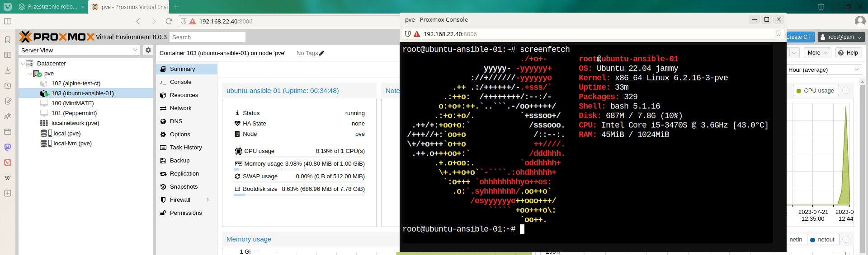
Task: Open the Translate panel icon
Action: coord(8,116)
